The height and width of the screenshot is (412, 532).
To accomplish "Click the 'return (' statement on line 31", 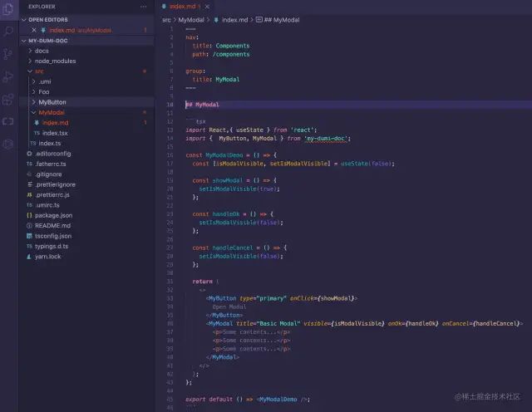I will 205,282.
